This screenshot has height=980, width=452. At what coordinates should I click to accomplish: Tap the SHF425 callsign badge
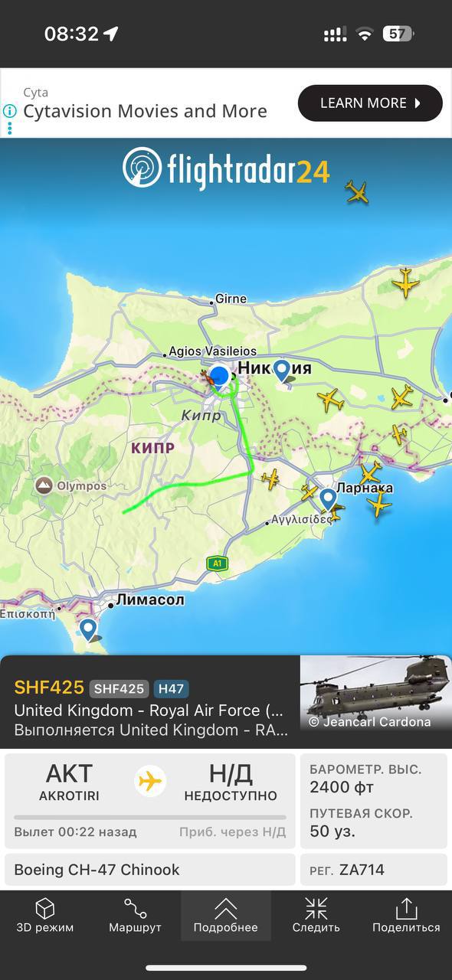pos(120,688)
